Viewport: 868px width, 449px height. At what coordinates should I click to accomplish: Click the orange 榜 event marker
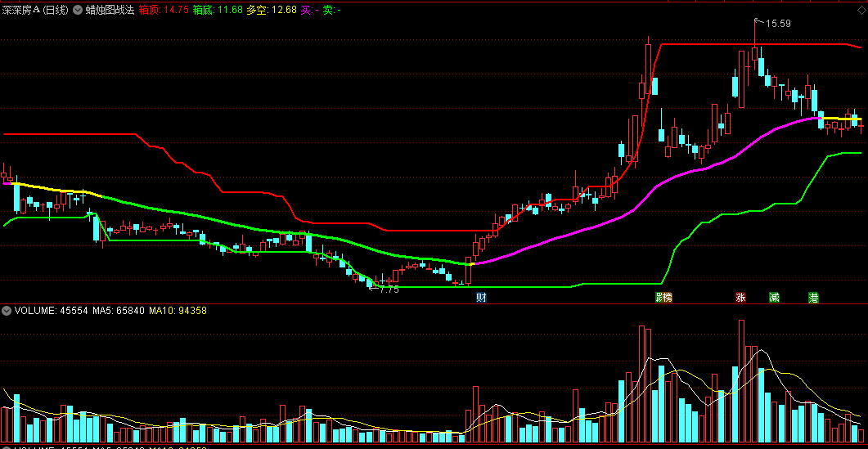(x=668, y=298)
